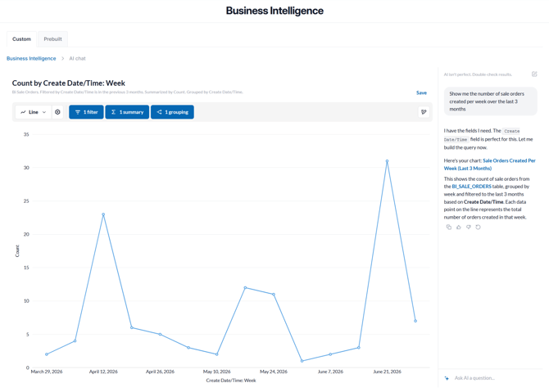
Task: Select the June 21 peak data point at 31
Action: 387,161
